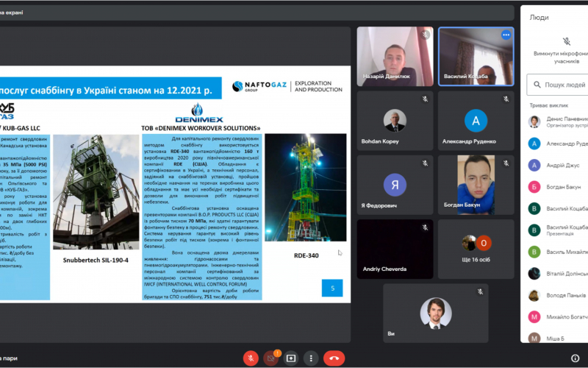588x368 pixels.
Task: Click Вимкнути мікрофони учасників label
Action: click(x=561, y=57)
